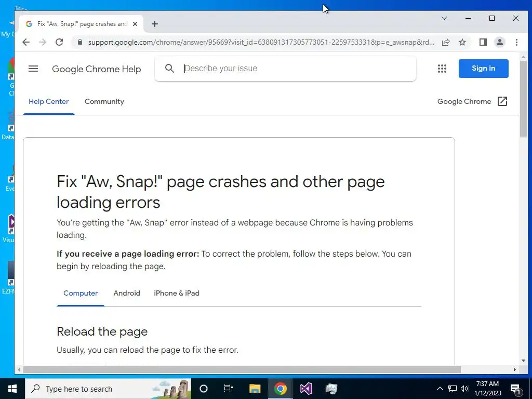The width and height of the screenshot is (532, 399).
Task: Click the Google Chrome product link
Action: coord(464,101)
